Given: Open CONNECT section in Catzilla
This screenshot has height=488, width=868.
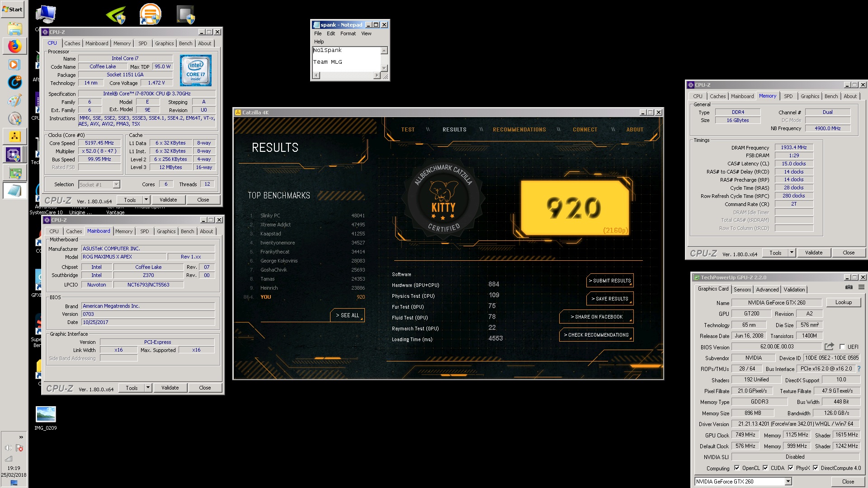Looking at the screenshot, I should (x=585, y=130).
